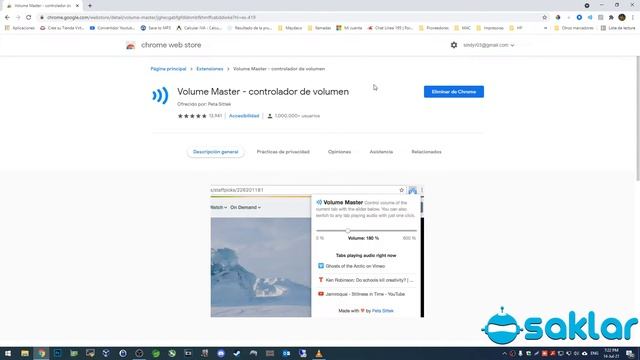This screenshot has width=640, height=360.
Task: Reload the current page
Action: 29,17
